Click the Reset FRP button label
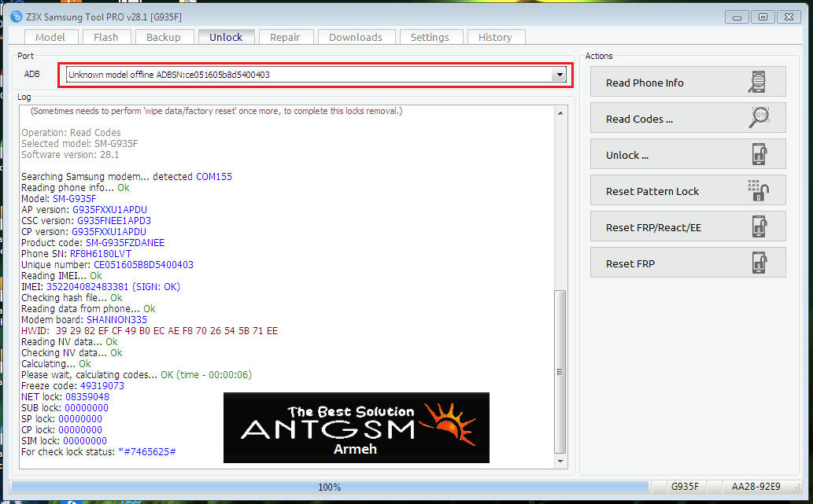 pos(630,264)
